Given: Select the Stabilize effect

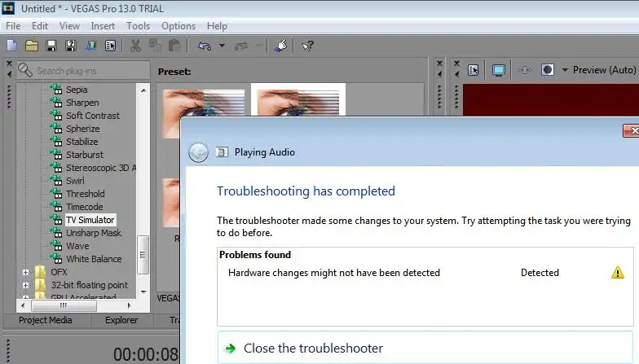Looking at the screenshot, I should click(82, 142).
